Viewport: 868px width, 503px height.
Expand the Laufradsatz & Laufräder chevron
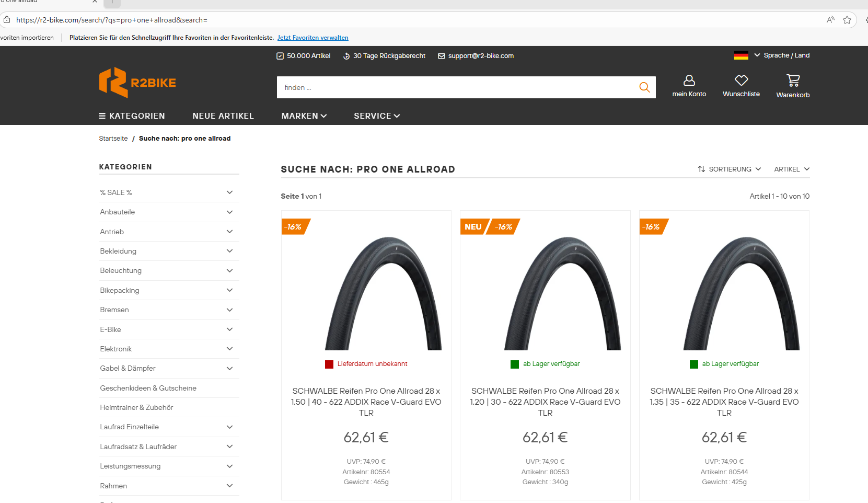click(229, 447)
